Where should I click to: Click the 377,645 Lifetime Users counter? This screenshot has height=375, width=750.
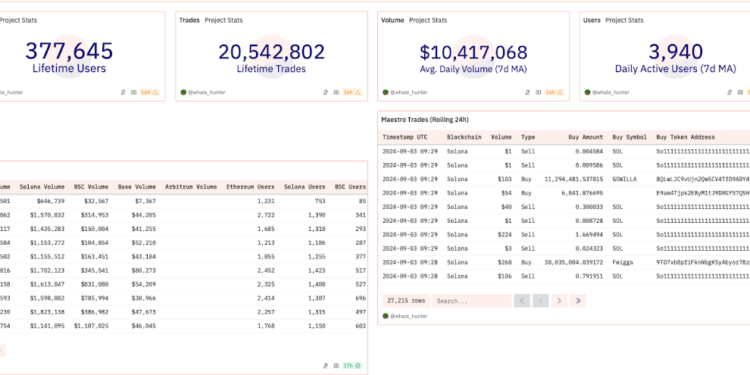point(69,51)
